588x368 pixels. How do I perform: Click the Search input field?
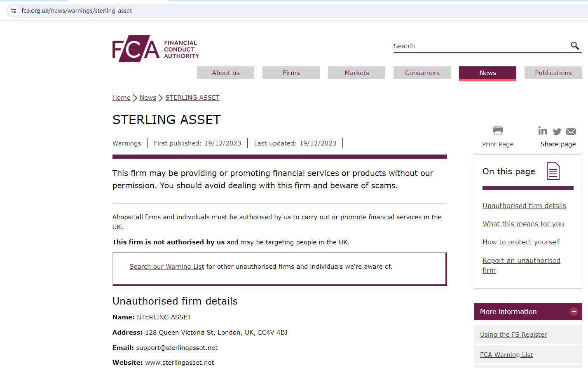(480, 46)
